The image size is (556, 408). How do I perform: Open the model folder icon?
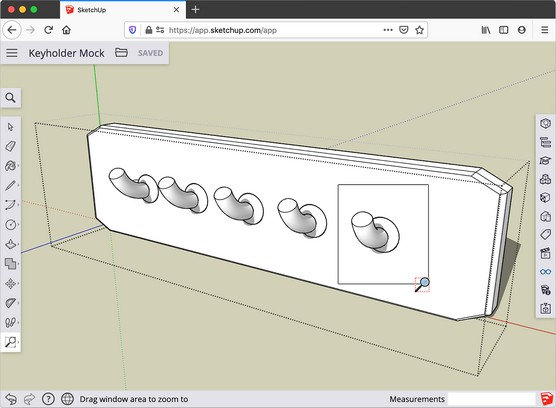pyautogui.click(x=121, y=52)
